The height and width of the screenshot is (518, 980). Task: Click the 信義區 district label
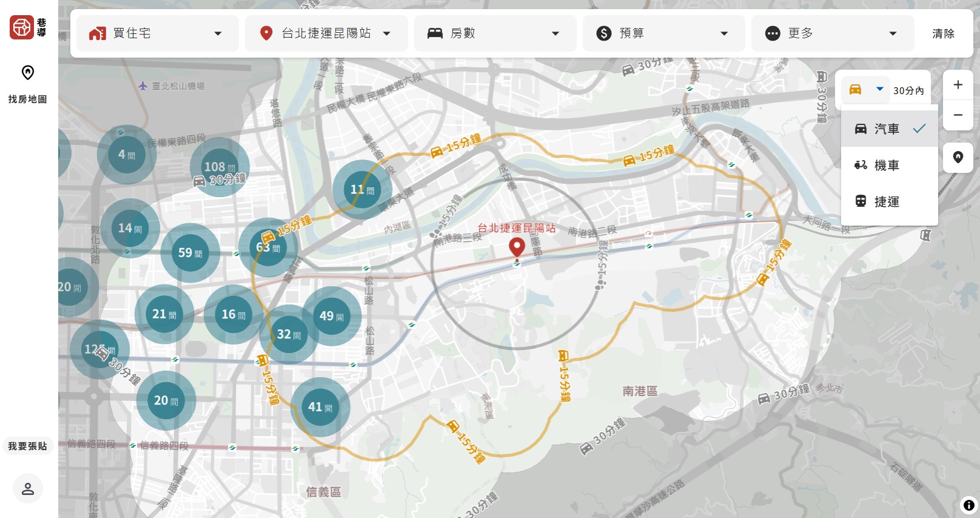[323, 492]
